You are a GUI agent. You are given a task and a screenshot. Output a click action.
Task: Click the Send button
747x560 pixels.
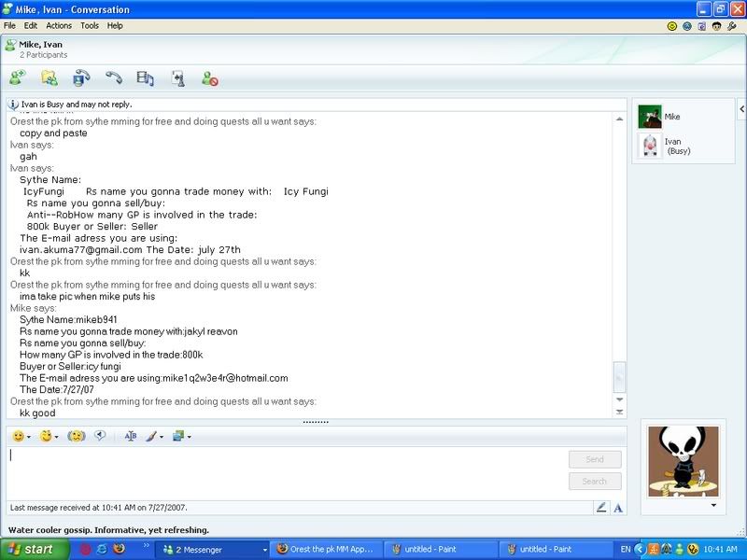coord(595,459)
